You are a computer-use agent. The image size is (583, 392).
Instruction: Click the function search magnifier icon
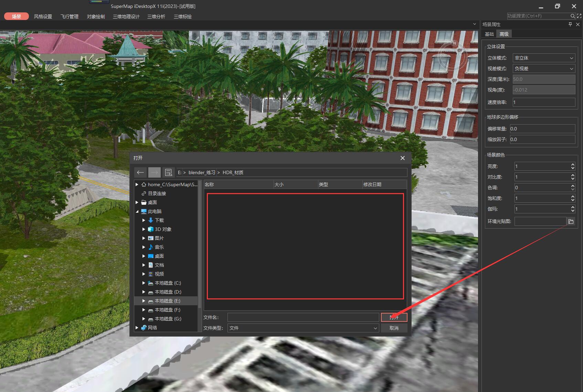pyautogui.click(x=573, y=16)
